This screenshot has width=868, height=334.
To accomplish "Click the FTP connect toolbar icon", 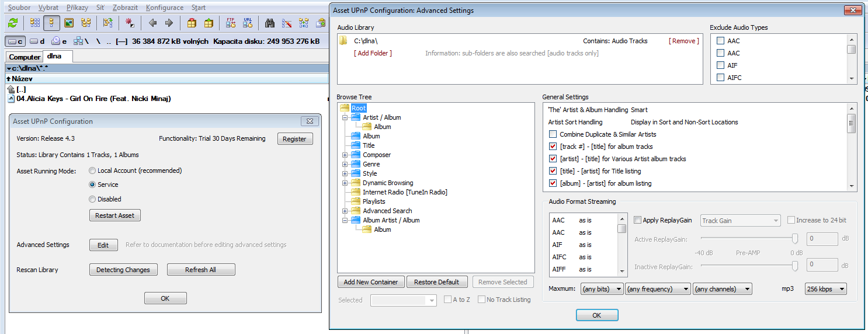I will click(x=231, y=23).
